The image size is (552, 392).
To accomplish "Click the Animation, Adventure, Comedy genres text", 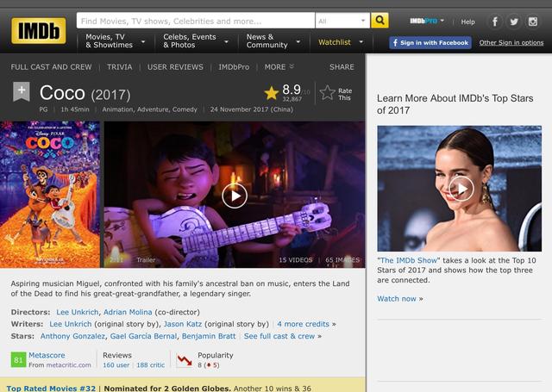I will click(x=149, y=109).
